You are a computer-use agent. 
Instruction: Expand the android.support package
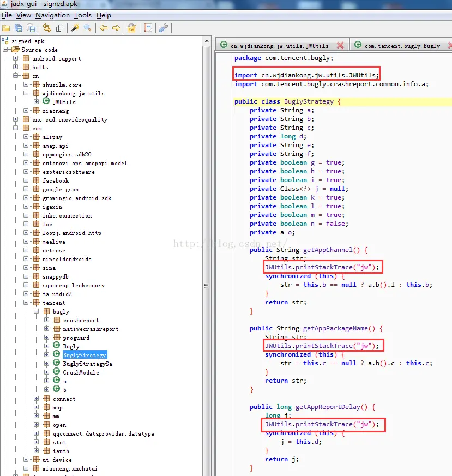point(15,58)
